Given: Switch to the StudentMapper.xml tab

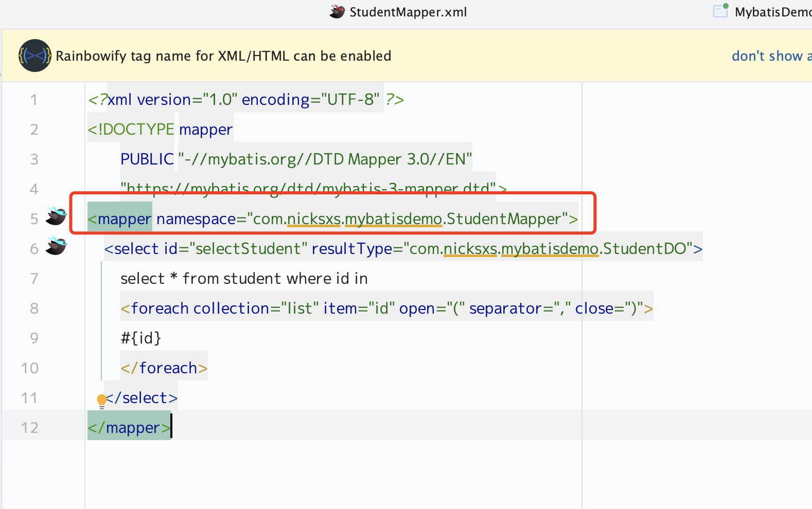Looking at the screenshot, I should pos(408,12).
